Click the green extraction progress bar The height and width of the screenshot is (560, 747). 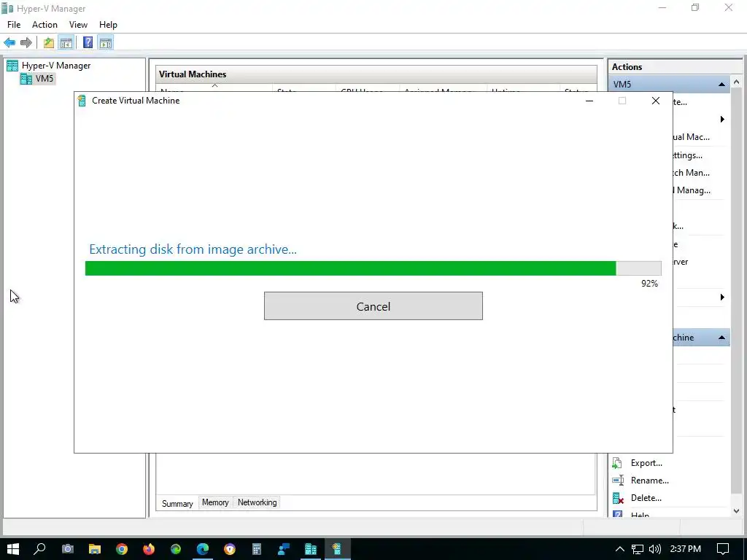click(x=373, y=268)
